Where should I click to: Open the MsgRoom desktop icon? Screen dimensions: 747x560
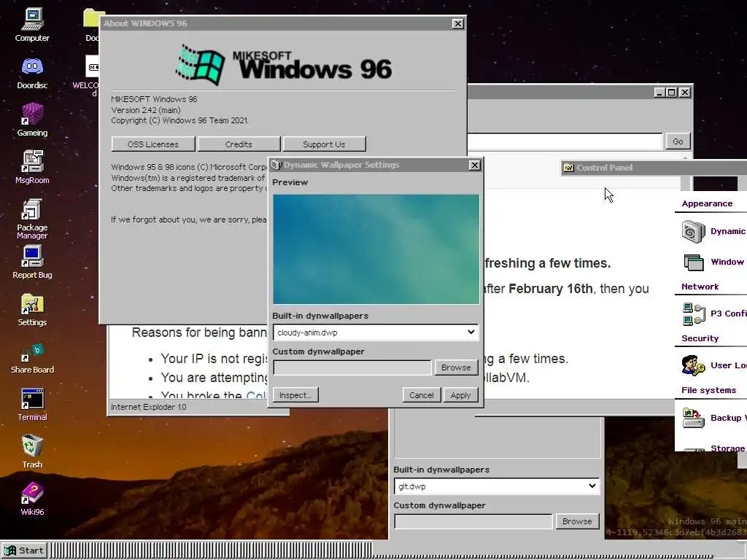[x=32, y=167]
